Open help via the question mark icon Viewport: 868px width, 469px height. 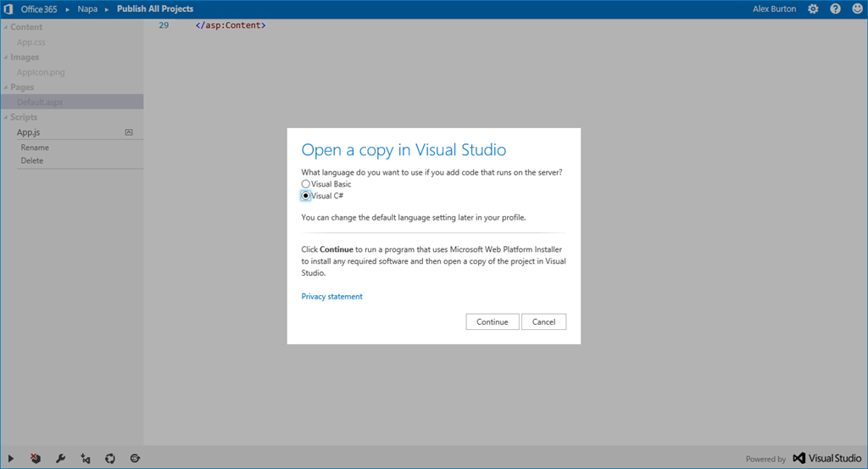tap(835, 8)
